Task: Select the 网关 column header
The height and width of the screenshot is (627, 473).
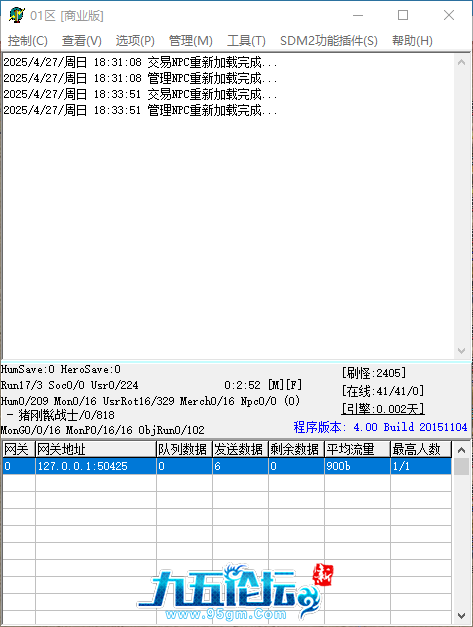Action: pos(18,449)
